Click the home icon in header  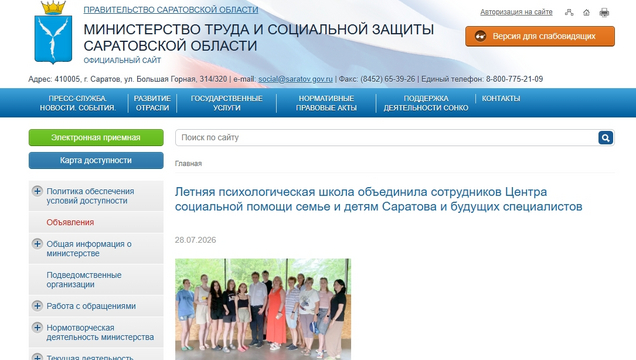pyautogui.click(x=587, y=13)
